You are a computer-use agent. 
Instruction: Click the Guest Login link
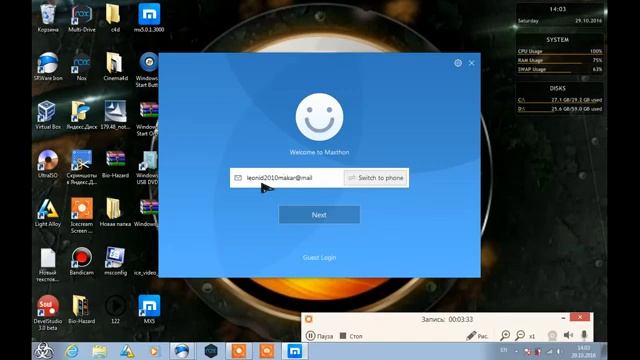pyautogui.click(x=319, y=258)
